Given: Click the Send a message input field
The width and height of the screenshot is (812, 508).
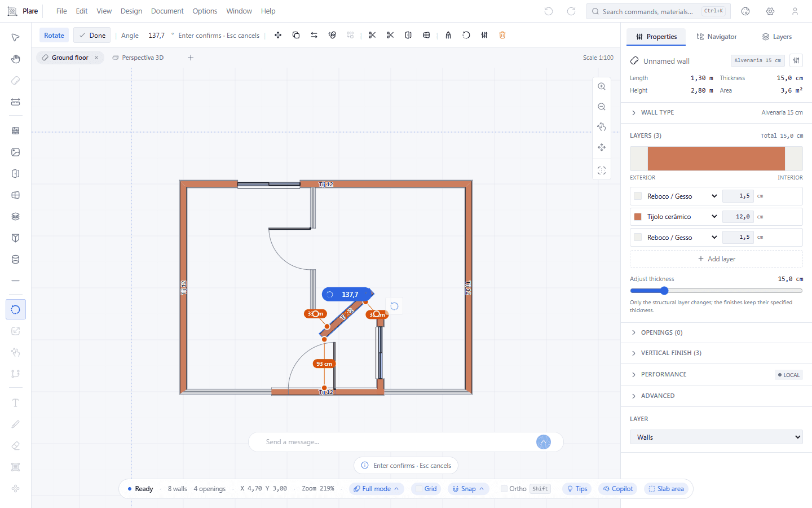Looking at the screenshot, I should [398, 442].
